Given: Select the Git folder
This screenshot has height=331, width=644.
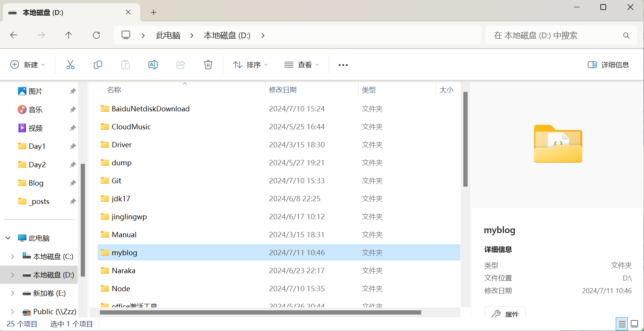Looking at the screenshot, I should [x=279, y=181].
